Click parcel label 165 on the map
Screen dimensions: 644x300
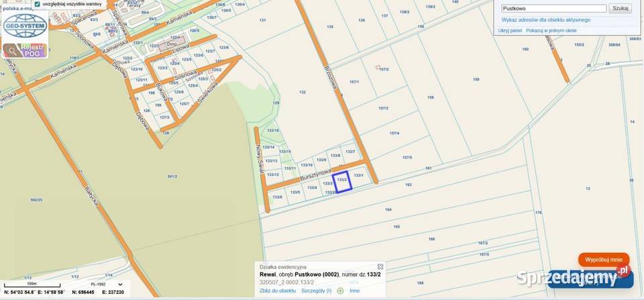396,226
